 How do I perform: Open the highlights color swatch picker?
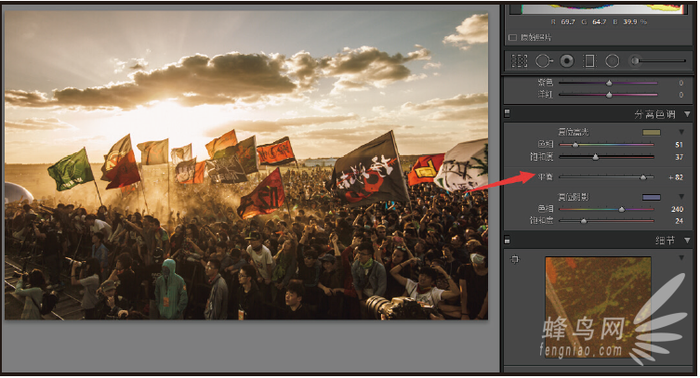click(x=651, y=133)
